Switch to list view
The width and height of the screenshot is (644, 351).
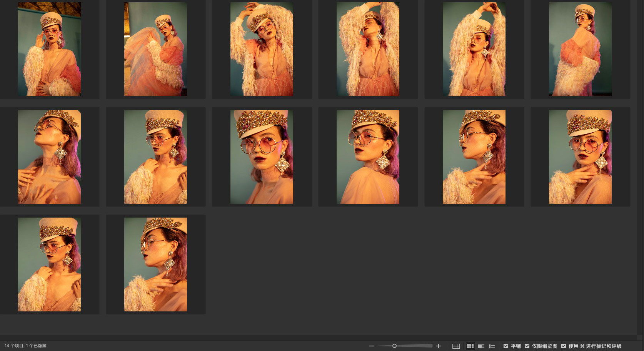(492, 346)
